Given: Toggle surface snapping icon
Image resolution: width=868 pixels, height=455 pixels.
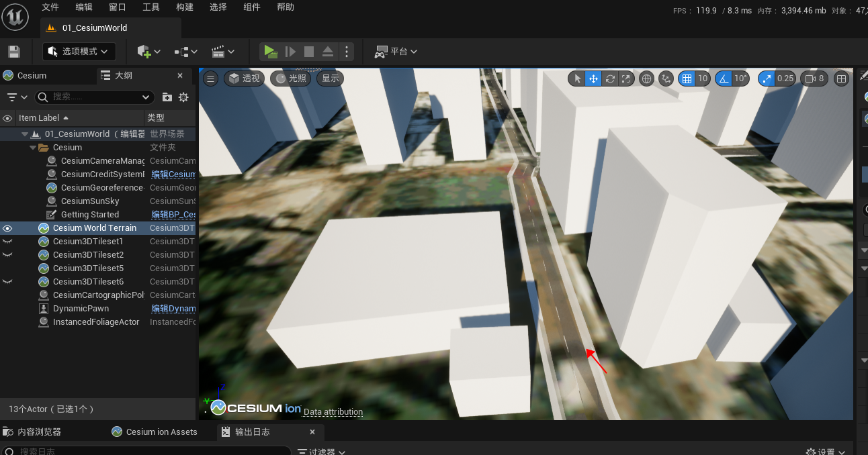Looking at the screenshot, I should pos(666,79).
